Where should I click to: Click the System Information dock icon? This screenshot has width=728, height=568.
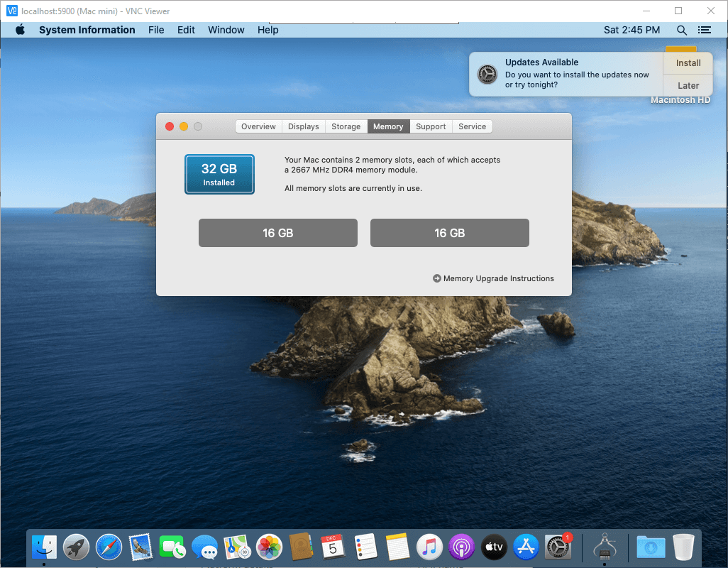[x=604, y=547]
